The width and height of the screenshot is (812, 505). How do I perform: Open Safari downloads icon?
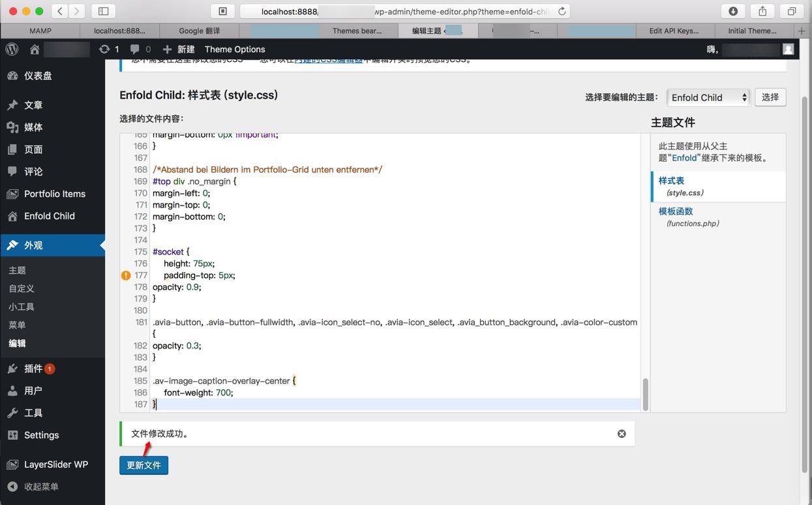(x=733, y=11)
